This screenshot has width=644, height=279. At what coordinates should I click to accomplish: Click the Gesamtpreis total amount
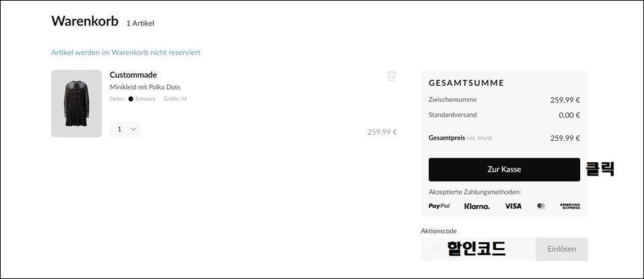pyautogui.click(x=565, y=138)
